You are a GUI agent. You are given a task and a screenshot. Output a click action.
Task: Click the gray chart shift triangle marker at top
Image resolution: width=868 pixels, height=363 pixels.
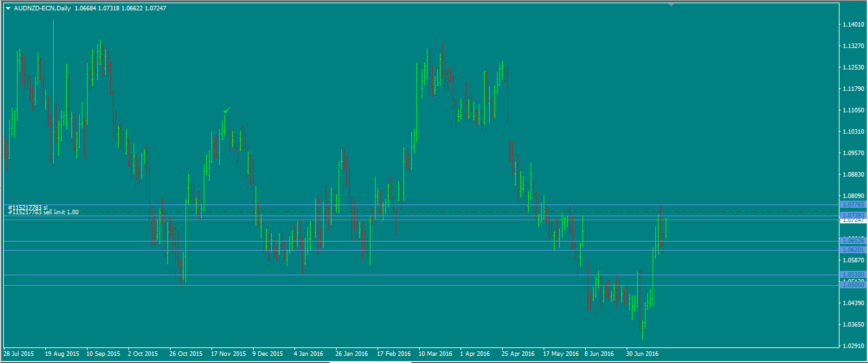671,5
